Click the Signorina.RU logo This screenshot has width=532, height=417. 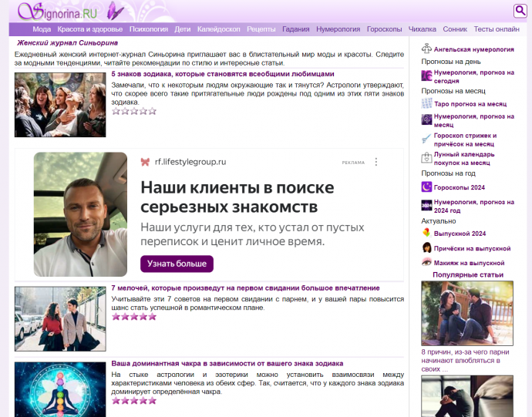[x=57, y=12]
